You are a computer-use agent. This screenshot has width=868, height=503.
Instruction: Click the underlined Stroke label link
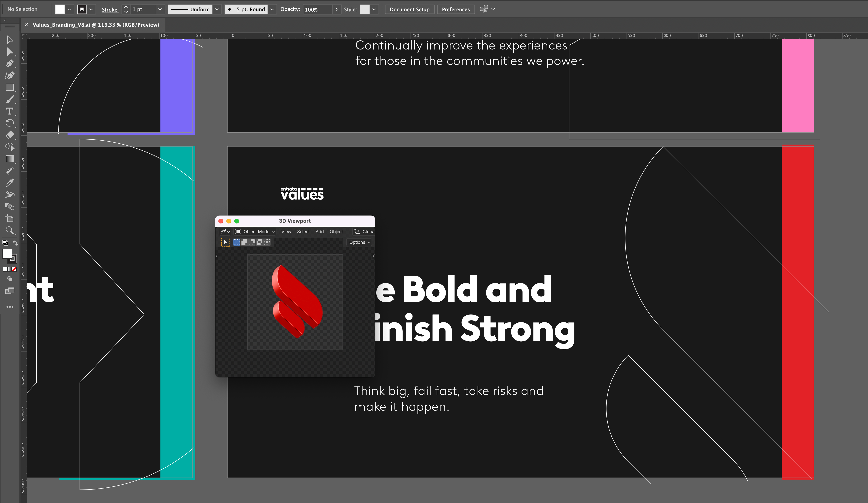click(110, 10)
